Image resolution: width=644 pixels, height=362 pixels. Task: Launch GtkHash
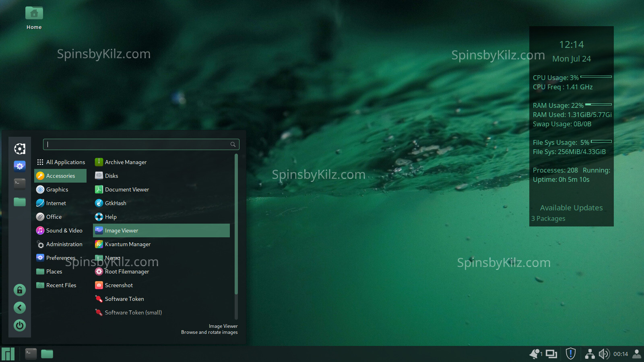(161, 203)
